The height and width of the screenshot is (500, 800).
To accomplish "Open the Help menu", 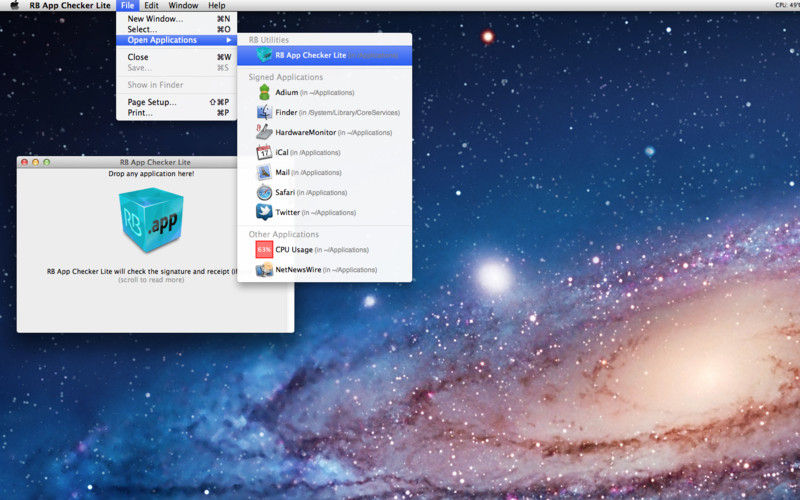I will (x=216, y=6).
